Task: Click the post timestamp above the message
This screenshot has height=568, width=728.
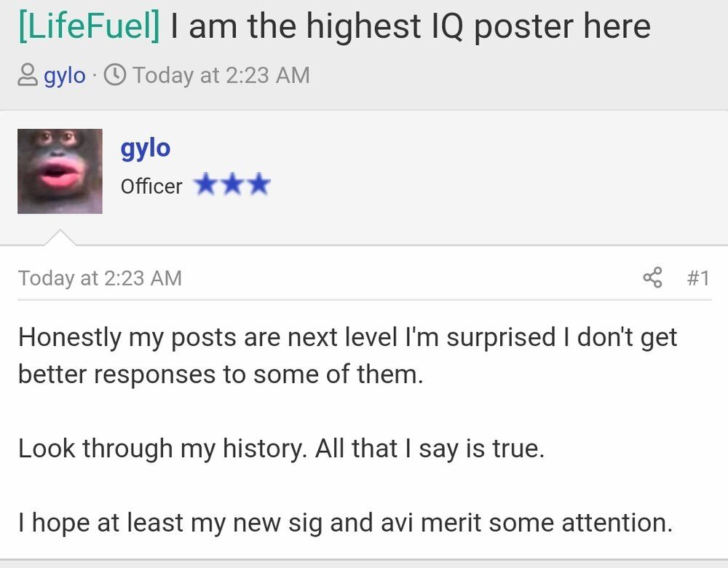Action: coord(100,278)
